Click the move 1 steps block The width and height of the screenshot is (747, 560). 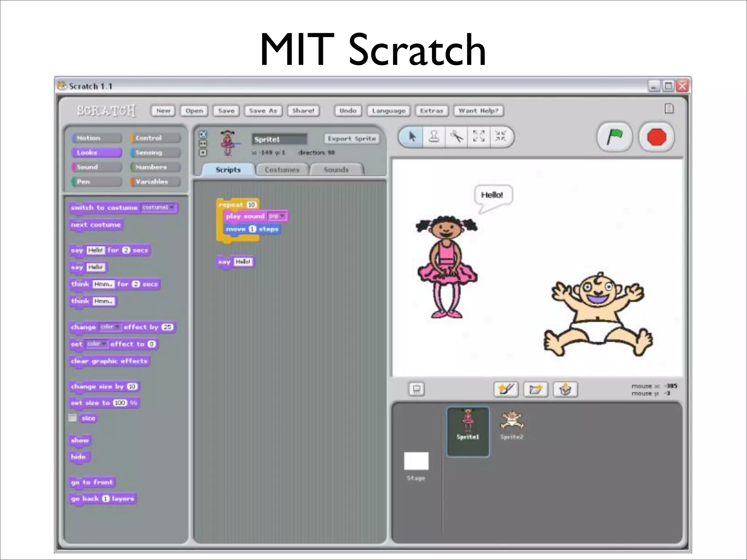[x=252, y=229]
